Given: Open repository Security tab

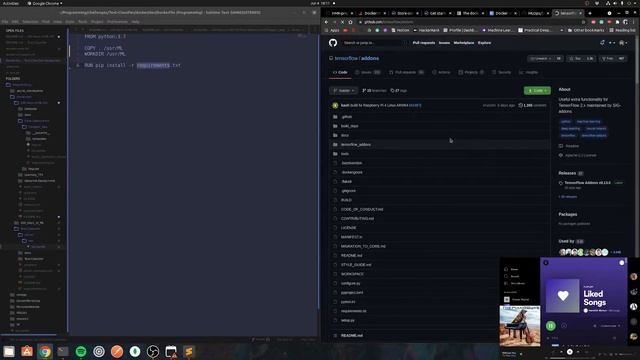Looking at the screenshot, I should tap(501, 72).
